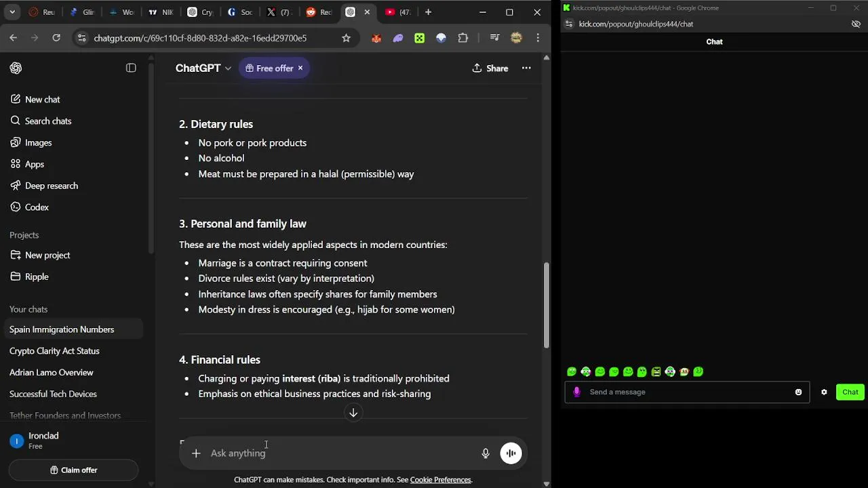Open Adrian Lamo Overview chat
Viewport: 868px width, 488px height.
point(51,373)
